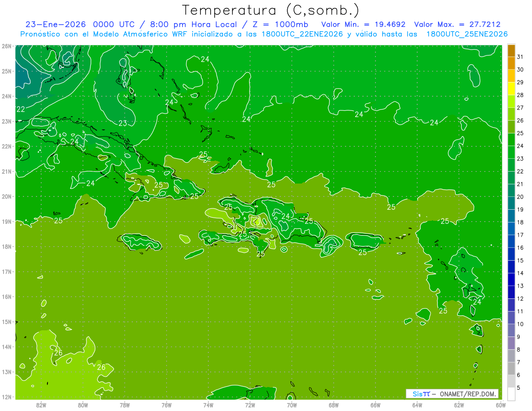Screen dimensions: 532x411
Task: Select "Valor Min. = 19.4692" text
Action: (x=363, y=24)
